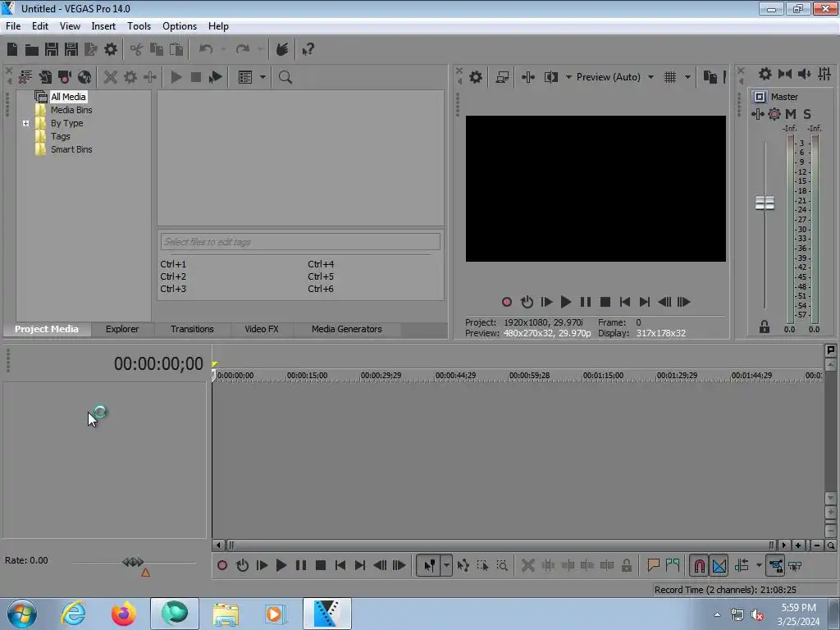
Task: Select the Media Bins folder
Action: coord(71,110)
